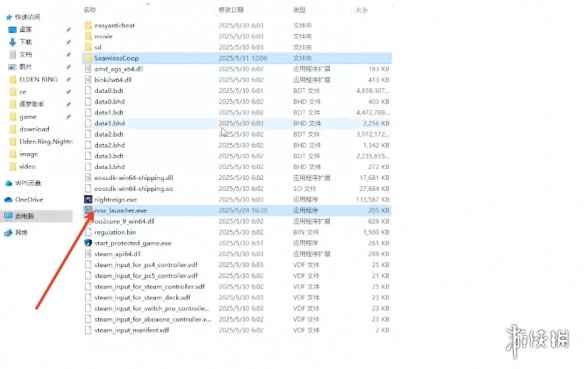Viewport: 584px width, 369px height.
Task: Select the data1.bdt file name
Action: tap(109, 112)
